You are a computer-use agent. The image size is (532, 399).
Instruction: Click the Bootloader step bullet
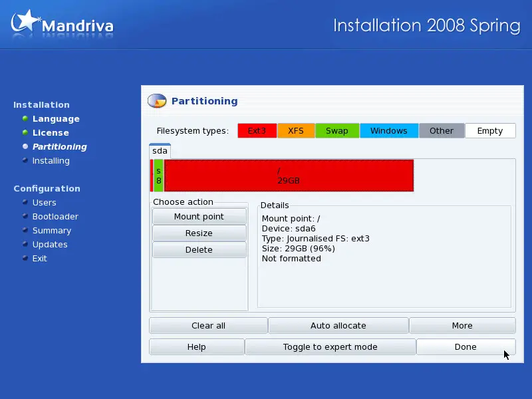point(25,216)
